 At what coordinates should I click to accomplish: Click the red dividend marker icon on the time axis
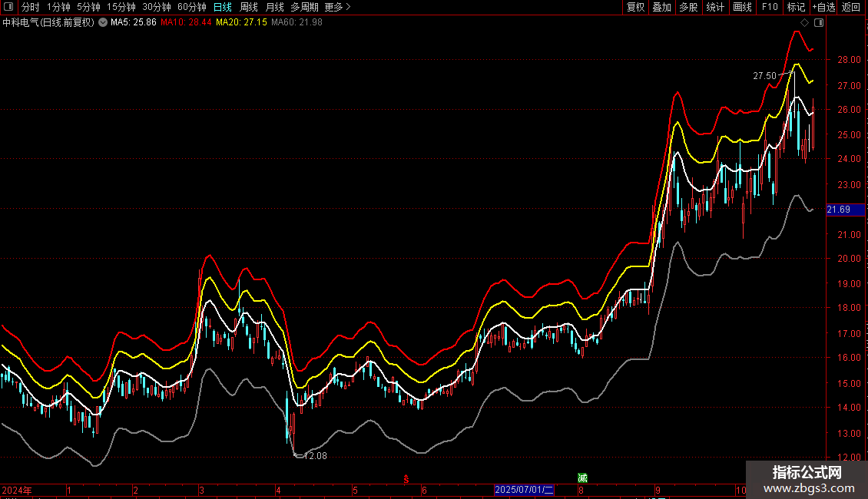406,480
